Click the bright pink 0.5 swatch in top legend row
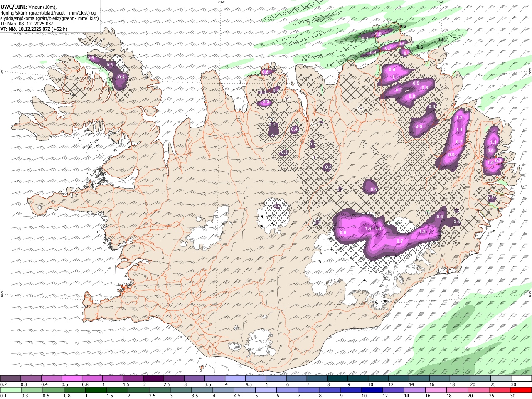The height and width of the screenshot is (399, 532). 71,379
